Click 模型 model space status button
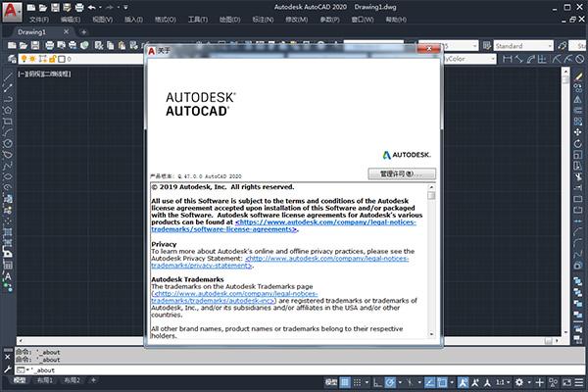 (x=331, y=382)
